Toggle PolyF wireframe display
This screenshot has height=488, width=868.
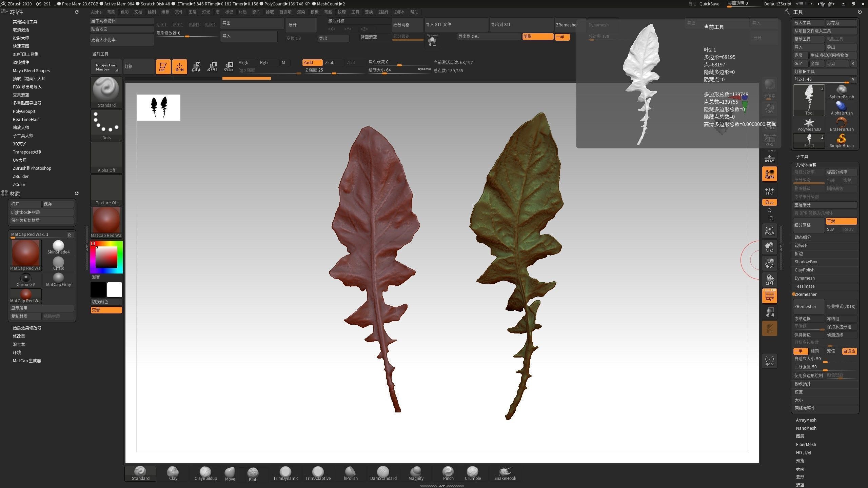pos(769,296)
